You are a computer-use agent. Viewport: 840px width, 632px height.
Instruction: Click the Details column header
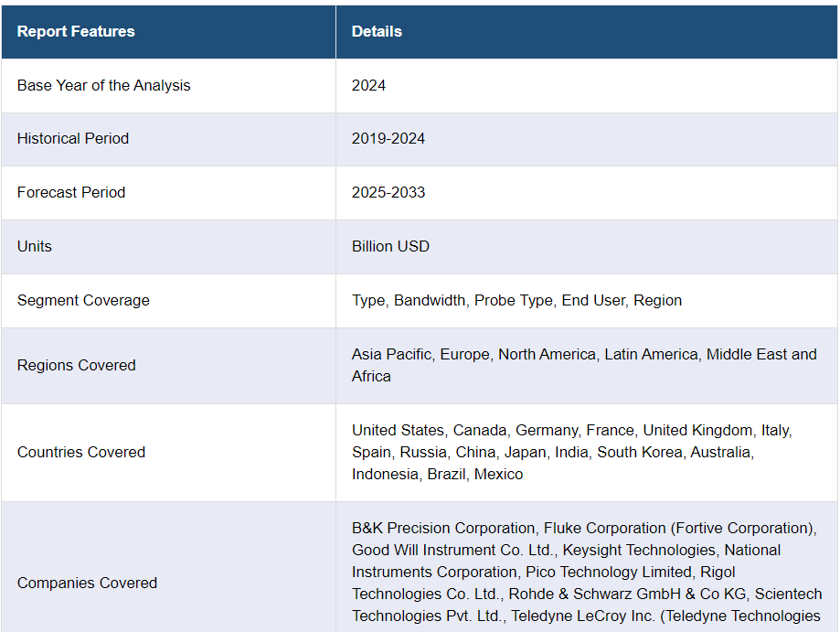(x=377, y=31)
